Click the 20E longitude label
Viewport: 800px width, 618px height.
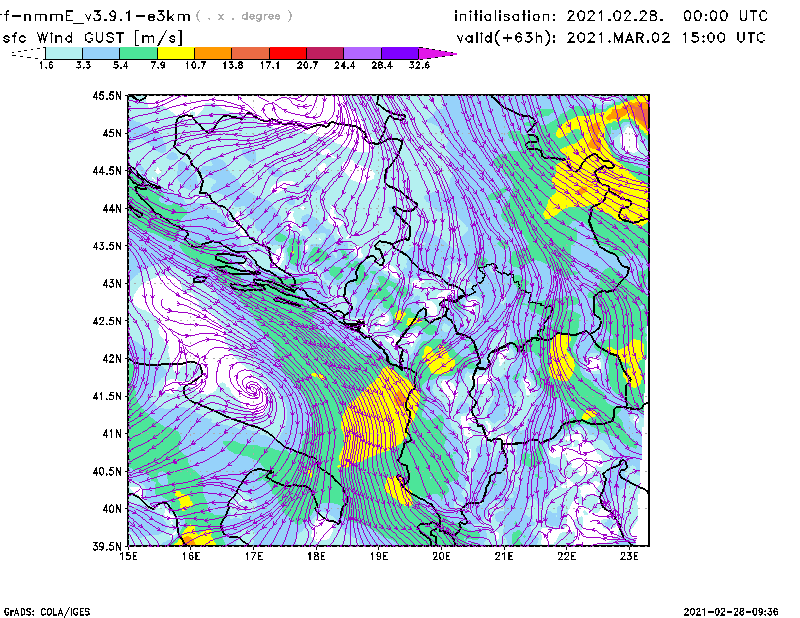point(441,556)
